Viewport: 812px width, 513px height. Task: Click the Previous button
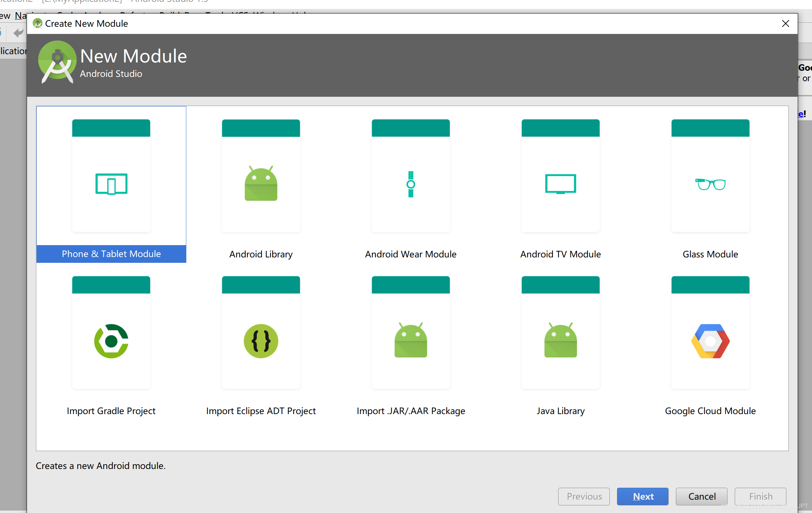(584, 496)
